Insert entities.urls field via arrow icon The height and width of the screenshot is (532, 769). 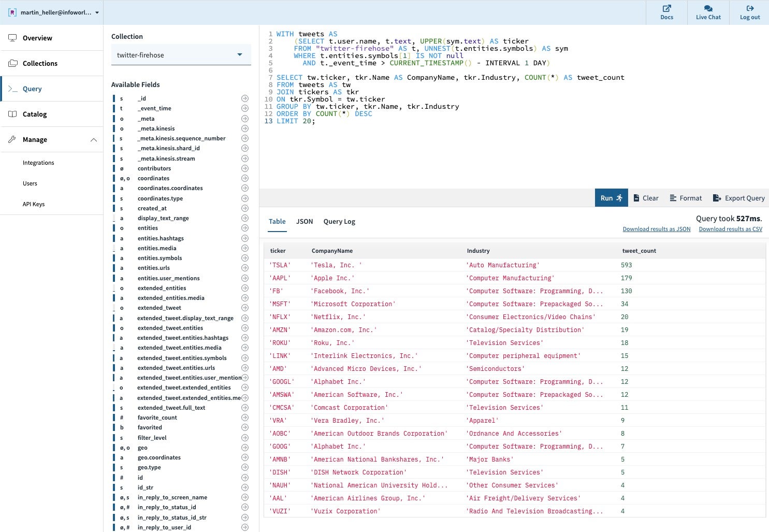(245, 268)
